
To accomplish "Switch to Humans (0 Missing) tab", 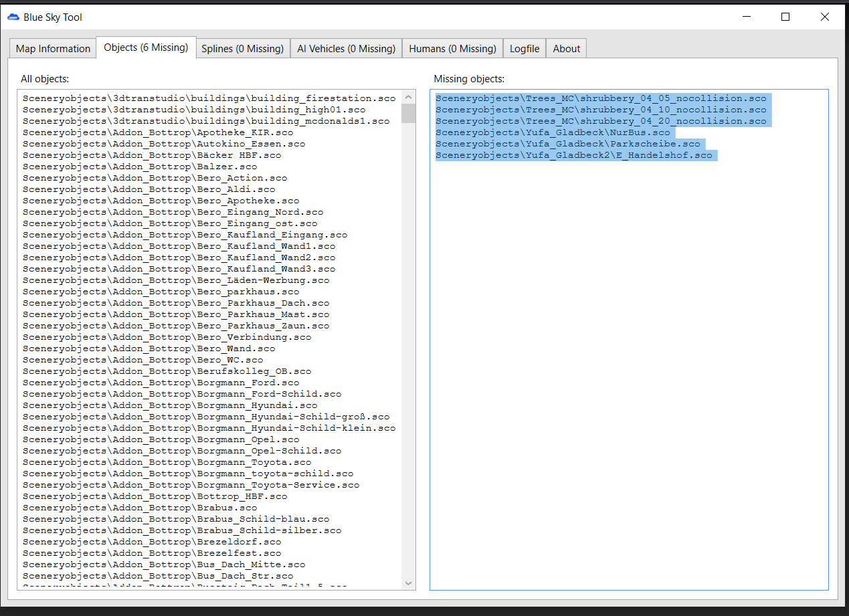I will coord(452,49).
